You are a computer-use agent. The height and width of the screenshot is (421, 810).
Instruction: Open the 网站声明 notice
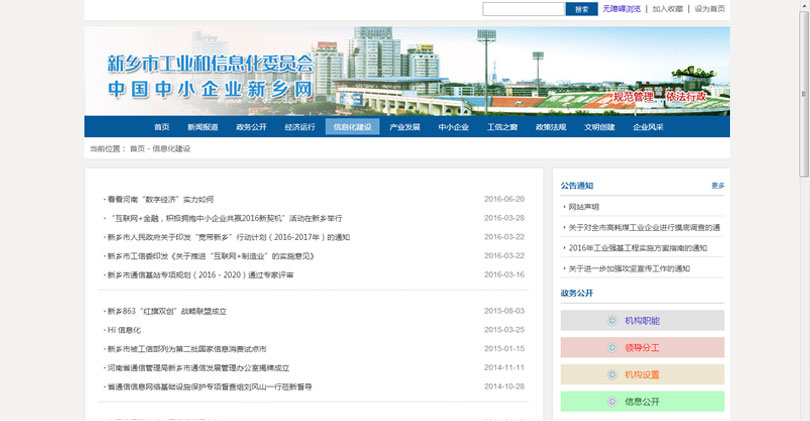(584, 207)
